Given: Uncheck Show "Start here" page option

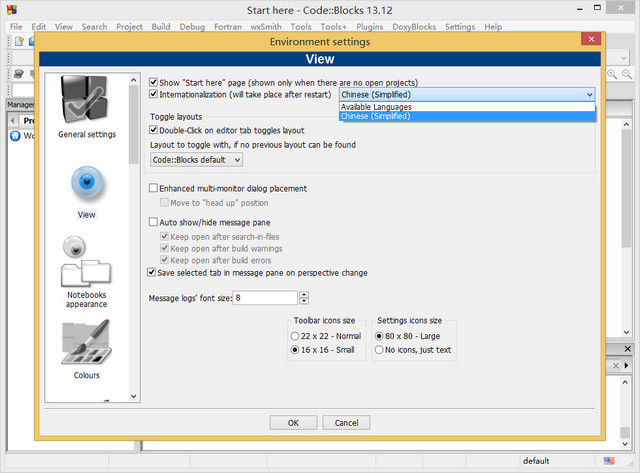Looking at the screenshot, I should [153, 82].
